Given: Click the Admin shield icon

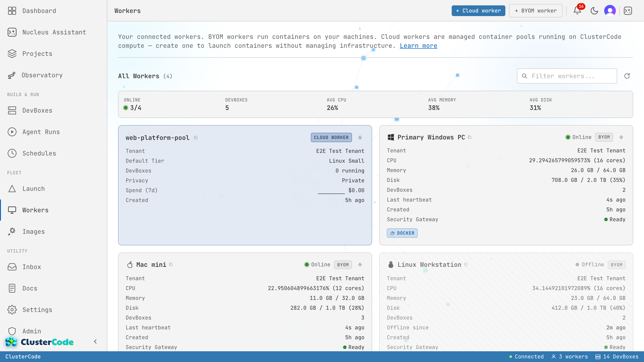Looking at the screenshot, I should pos(12,331).
